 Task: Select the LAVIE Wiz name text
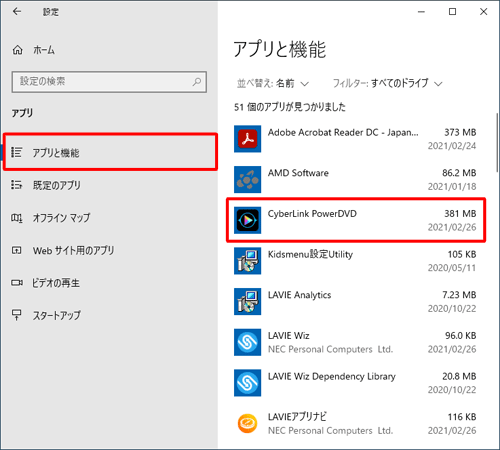coord(289,336)
